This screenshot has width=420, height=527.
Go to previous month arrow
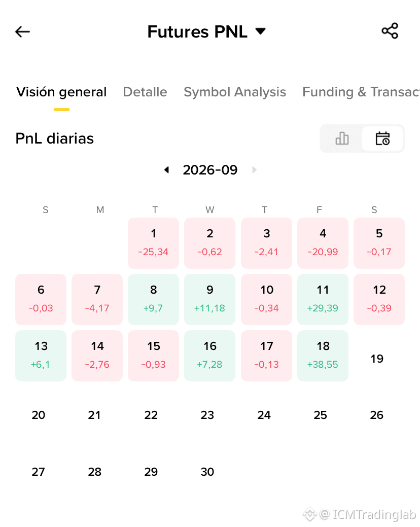166,170
